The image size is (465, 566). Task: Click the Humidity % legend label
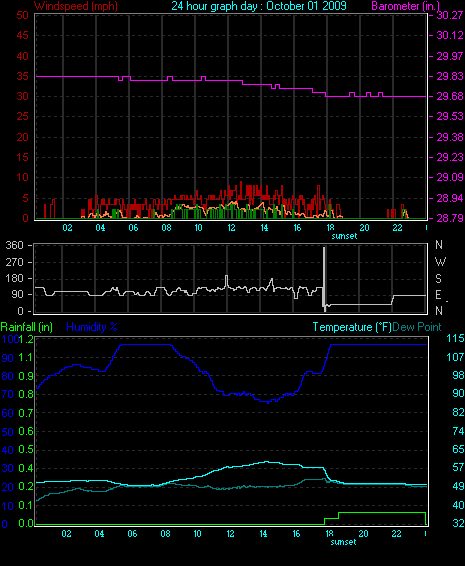tap(92, 327)
